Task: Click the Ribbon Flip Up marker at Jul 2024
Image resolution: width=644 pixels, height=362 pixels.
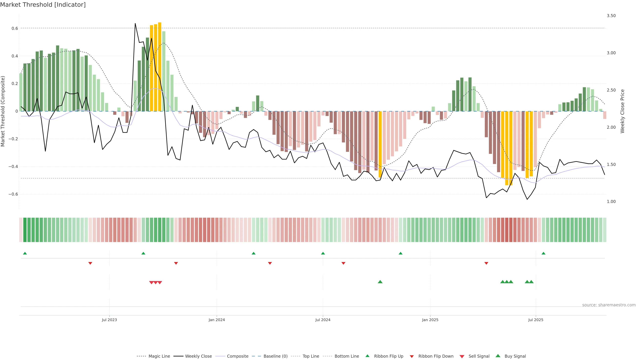Action: tap(323, 253)
